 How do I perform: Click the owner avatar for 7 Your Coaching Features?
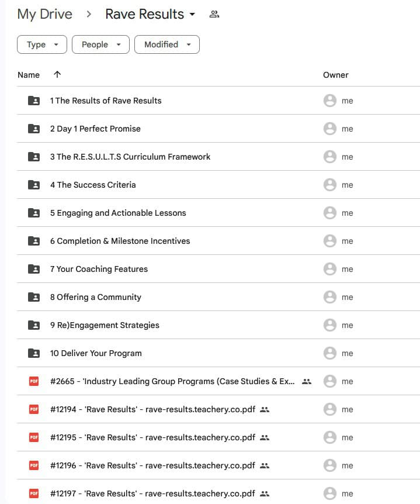click(x=330, y=269)
